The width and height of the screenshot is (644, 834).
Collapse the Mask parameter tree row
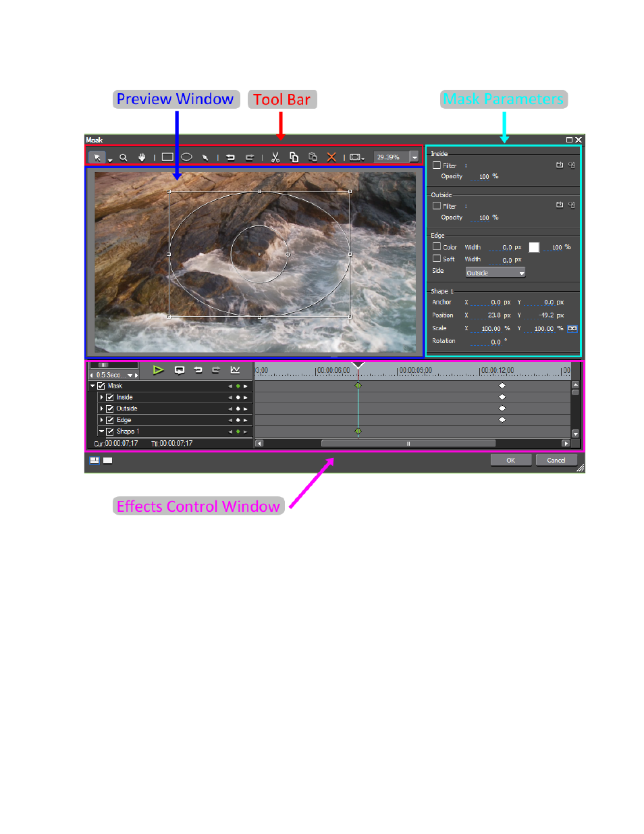coord(92,386)
